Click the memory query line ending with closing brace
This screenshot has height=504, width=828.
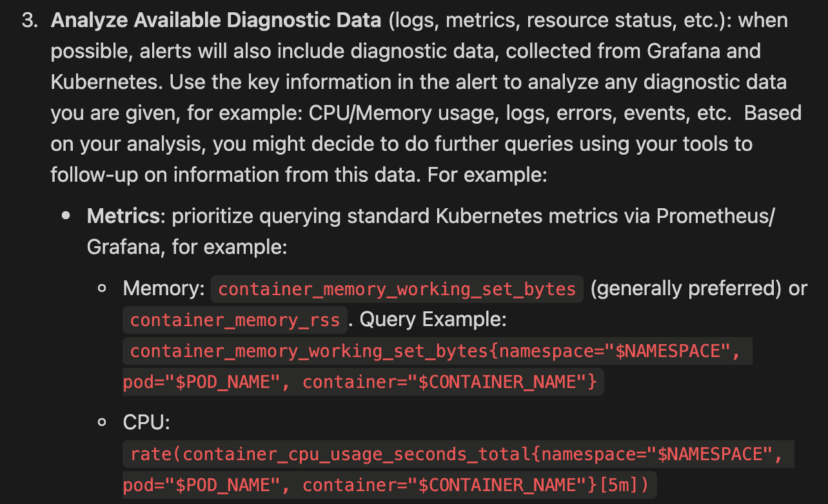point(364,382)
